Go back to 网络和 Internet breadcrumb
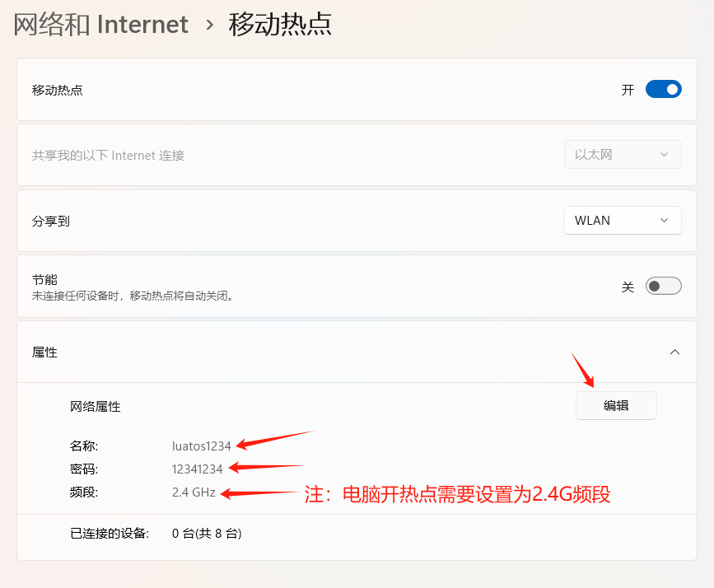Screen dimensions: 714x588 coord(100,24)
